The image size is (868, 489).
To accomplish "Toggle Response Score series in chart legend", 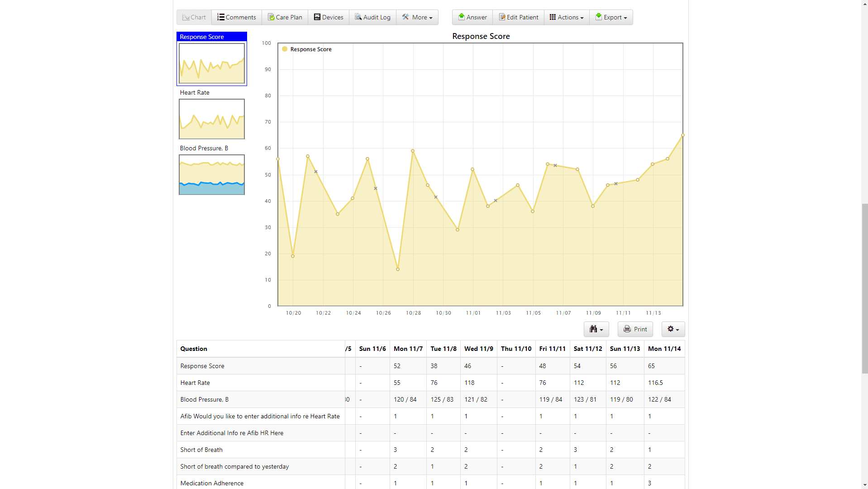I will (x=310, y=49).
